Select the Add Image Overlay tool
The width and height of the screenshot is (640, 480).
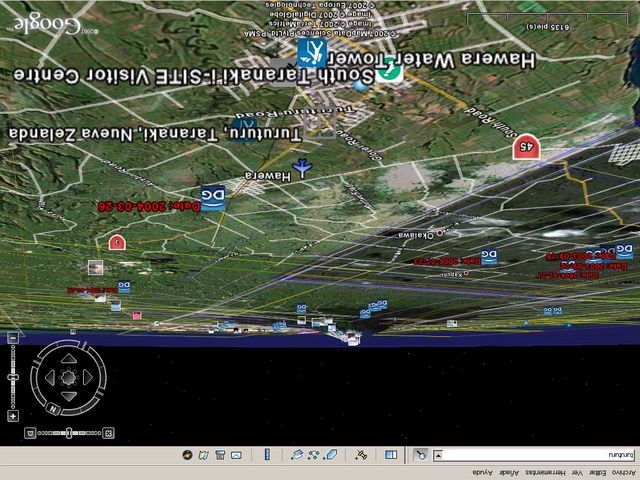[297, 454]
